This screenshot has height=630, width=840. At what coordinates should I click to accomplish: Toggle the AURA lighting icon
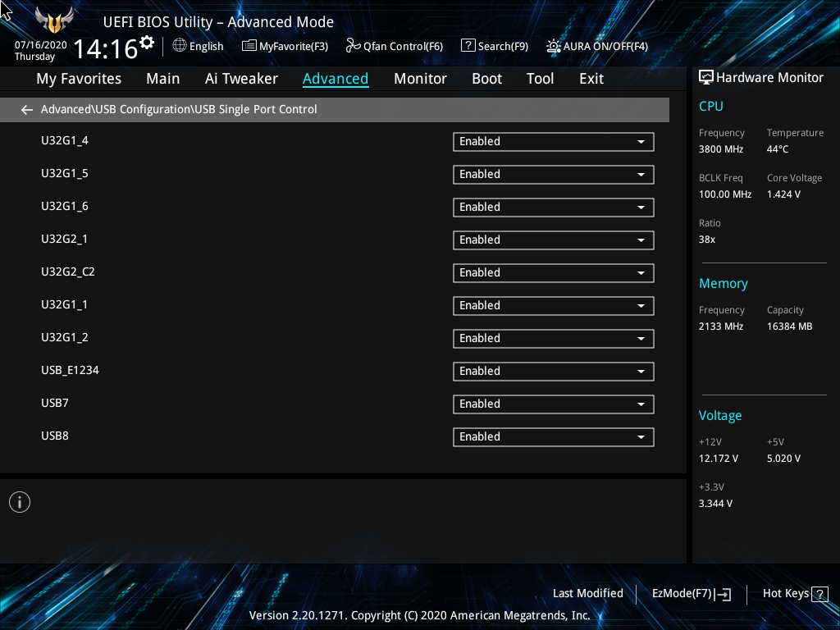tap(553, 46)
